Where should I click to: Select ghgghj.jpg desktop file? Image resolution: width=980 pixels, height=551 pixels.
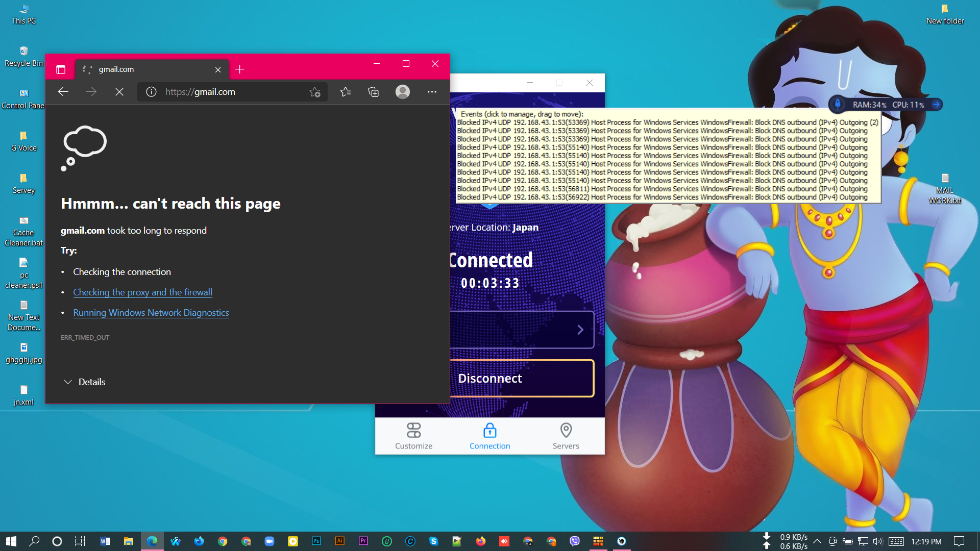pos(23,353)
